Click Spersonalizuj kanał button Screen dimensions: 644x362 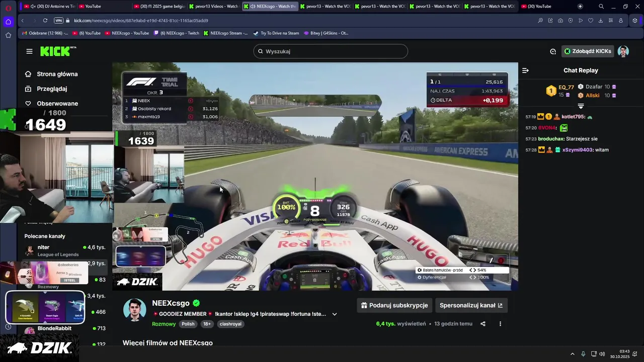471,305
